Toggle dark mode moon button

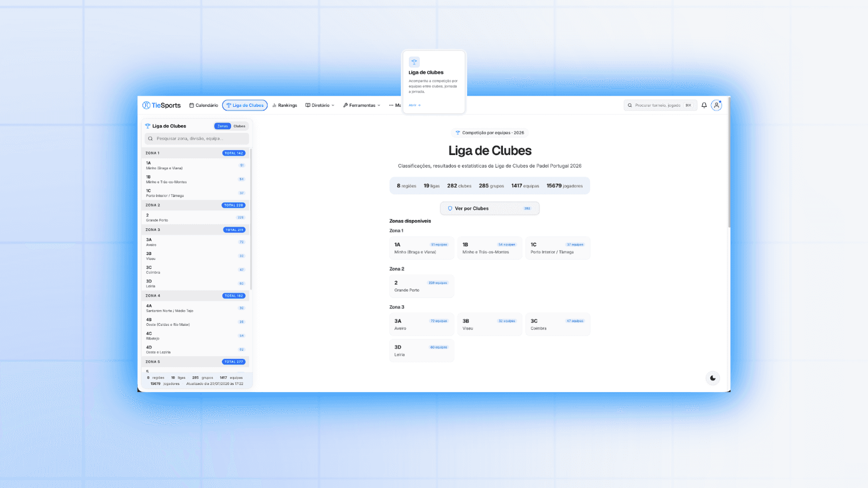click(713, 378)
